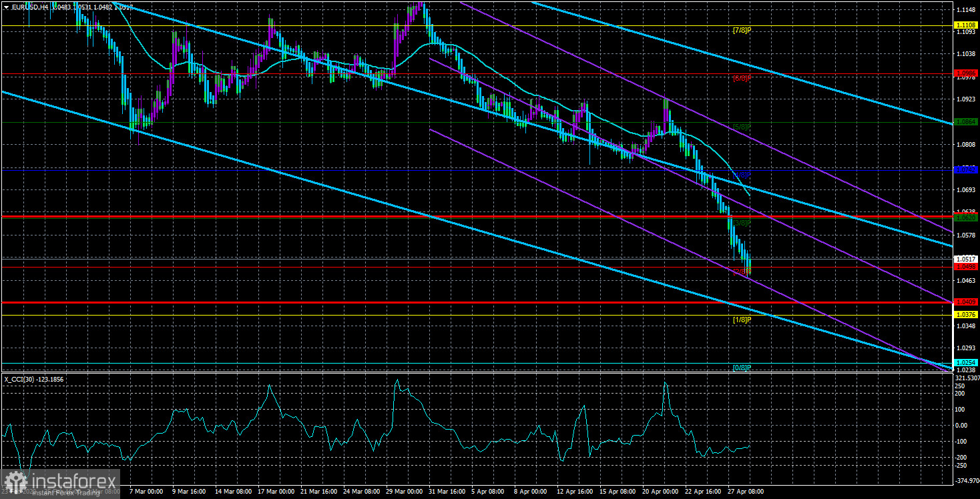Click the 321.5307 CCI scale maximum value

[x=967, y=378]
